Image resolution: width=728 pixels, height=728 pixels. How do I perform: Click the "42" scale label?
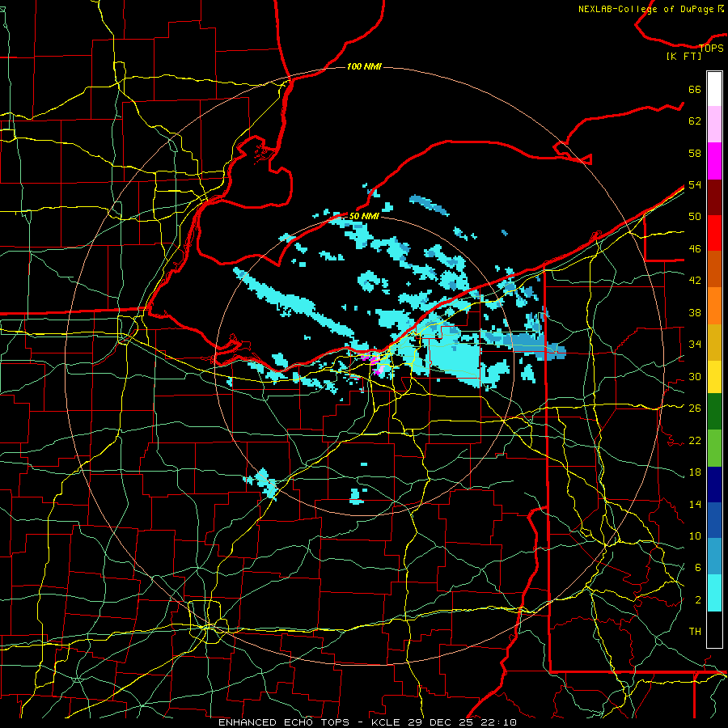pos(695,281)
